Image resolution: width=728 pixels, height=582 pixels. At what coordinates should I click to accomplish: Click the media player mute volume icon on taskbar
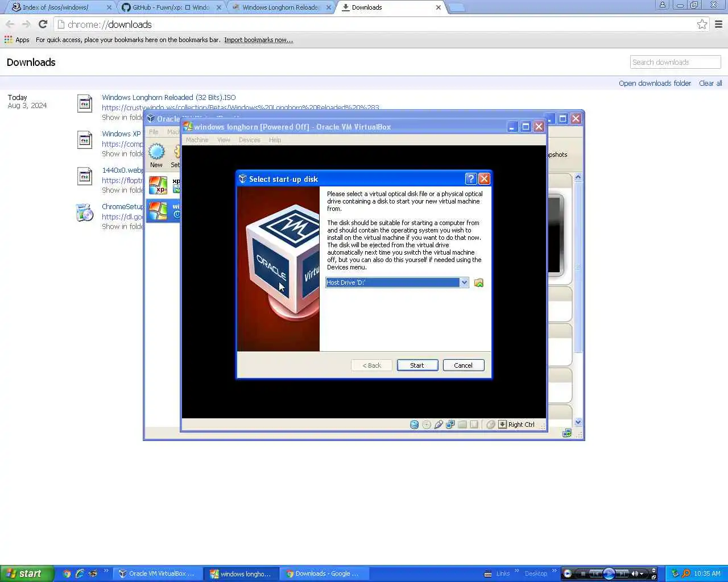pos(635,573)
